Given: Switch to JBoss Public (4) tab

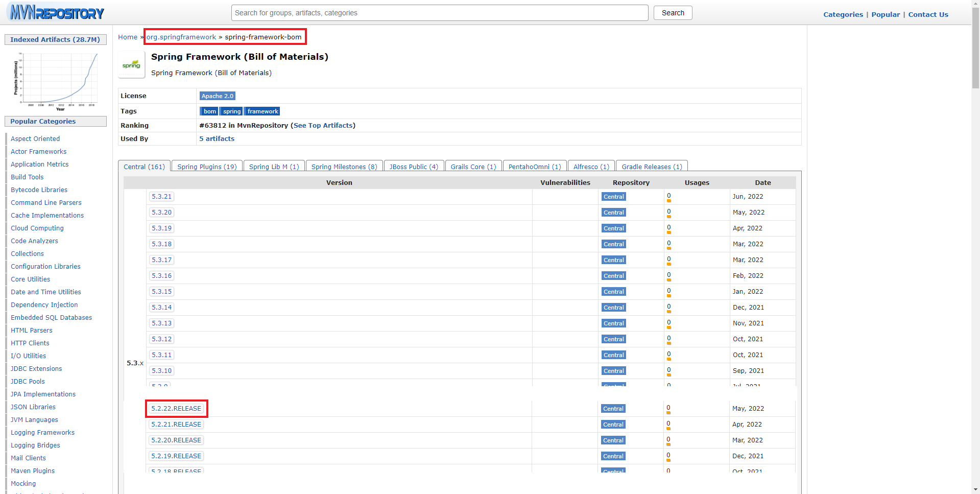Looking at the screenshot, I should tap(414, 167).
